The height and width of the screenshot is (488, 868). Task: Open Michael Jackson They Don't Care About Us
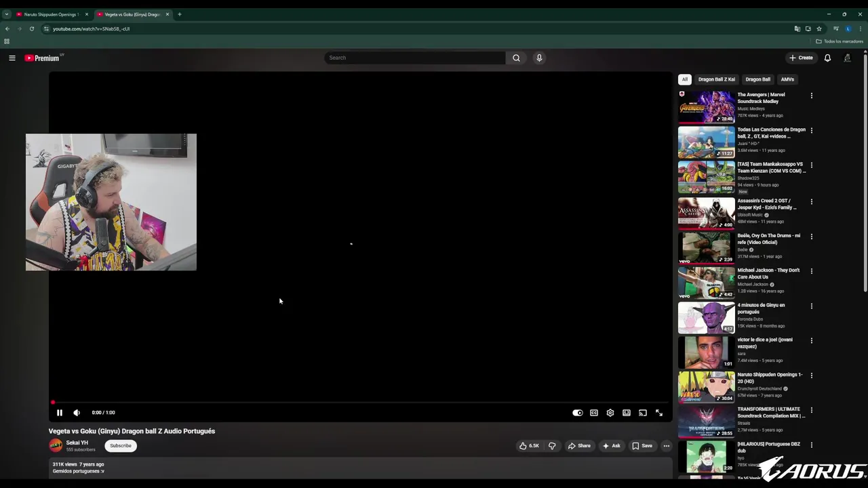(x=768, y=274)
